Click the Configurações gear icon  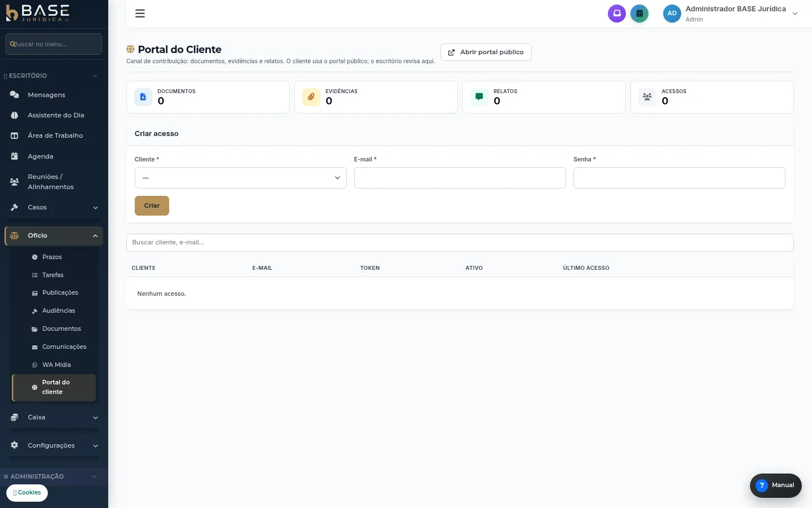click(x=15, y=445)
